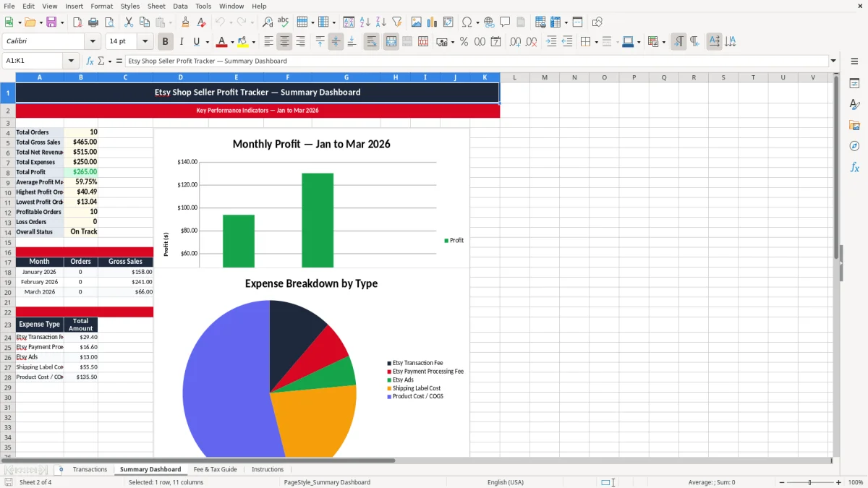The width and height of the screenshot is (868, 488).
Task: Toggle print preview
Action: (x=109, y=22)
